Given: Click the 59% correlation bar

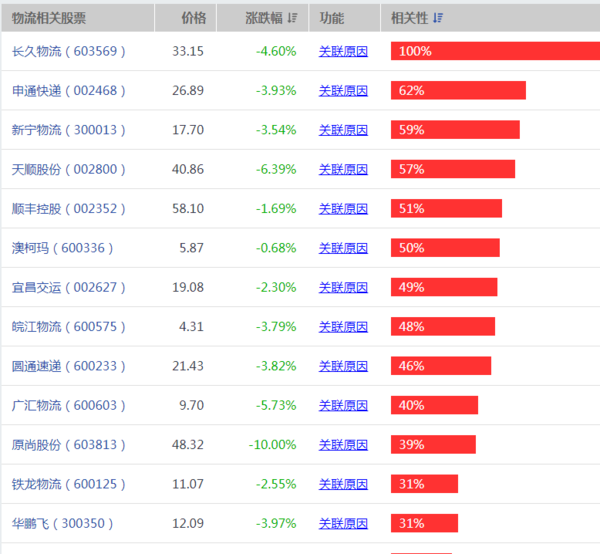Looking at the screenshot, I should (455, 130).
